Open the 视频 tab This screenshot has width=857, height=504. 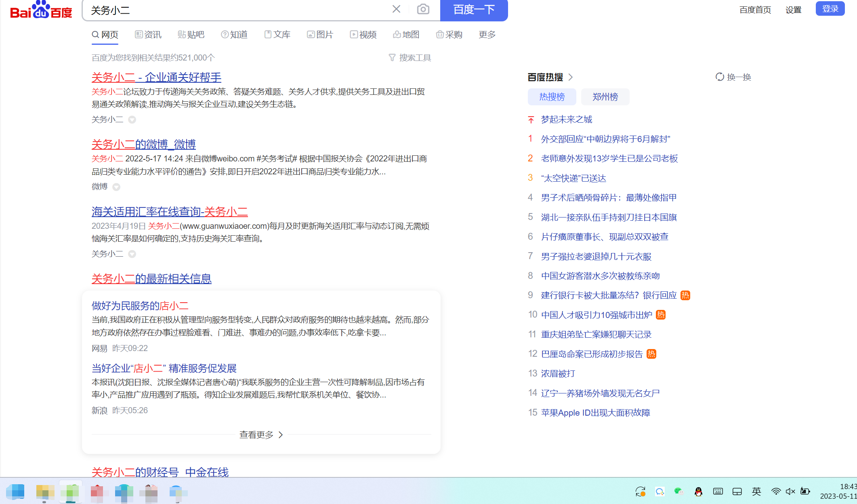[363, 35]
